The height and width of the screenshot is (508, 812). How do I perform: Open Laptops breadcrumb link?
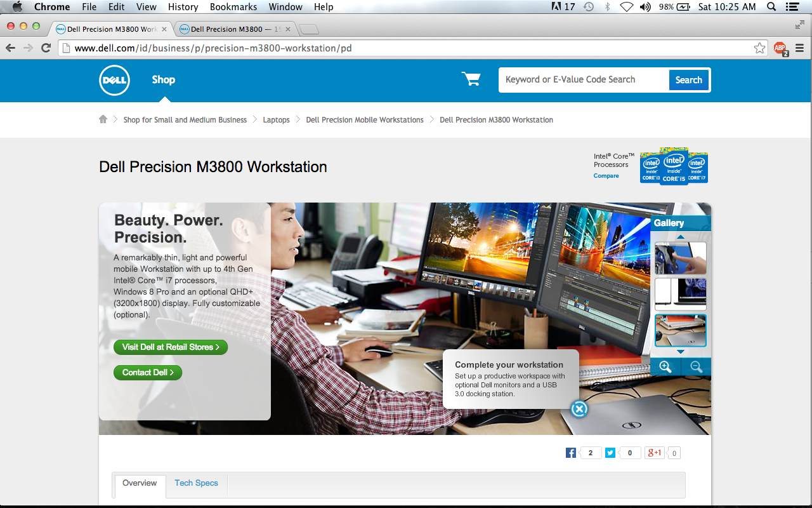pyautogui.click(x=276, y=120)
